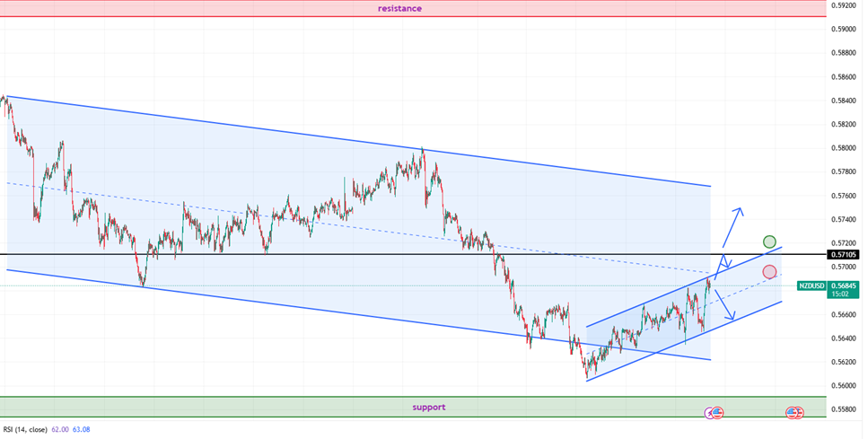This screenshot has width=868, height=439.
Task: Click the RSI (14, close) indicator title
Action: click(x=26, y=430)
